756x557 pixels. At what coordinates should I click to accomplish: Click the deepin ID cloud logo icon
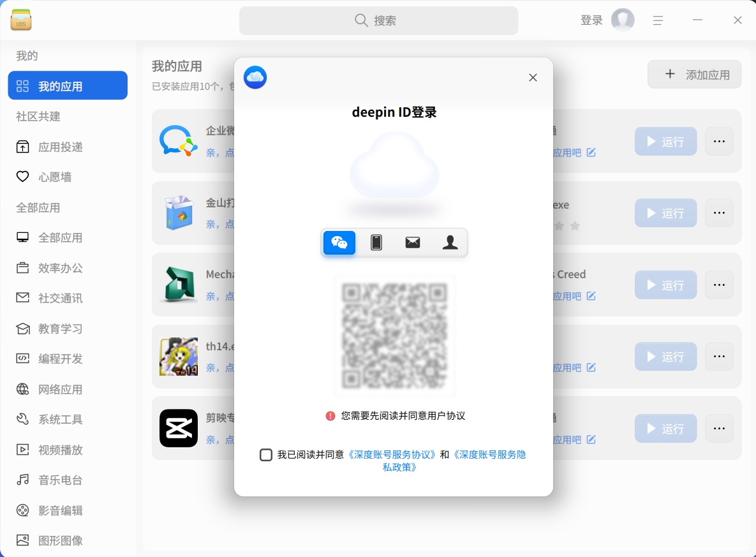255,77
